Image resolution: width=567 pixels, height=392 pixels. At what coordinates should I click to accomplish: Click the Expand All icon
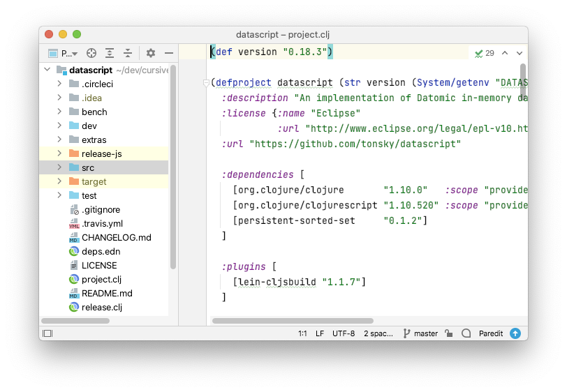110,53
